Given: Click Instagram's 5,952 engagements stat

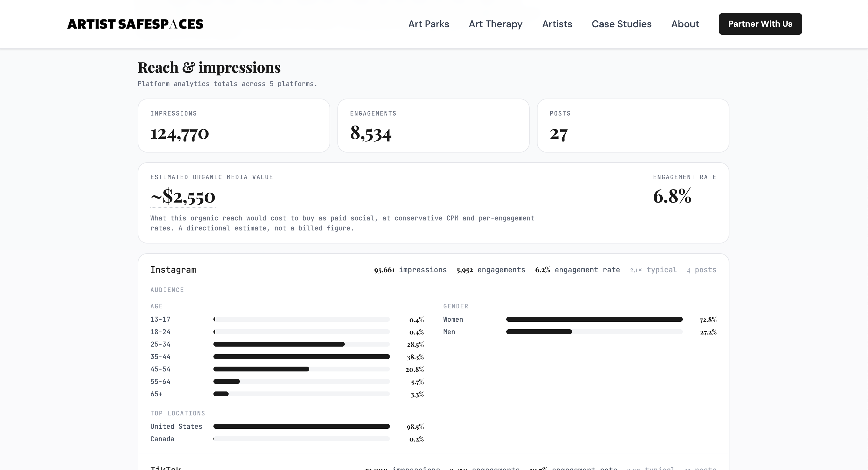Looking at the screenshot, I should (x=491, y=270).
